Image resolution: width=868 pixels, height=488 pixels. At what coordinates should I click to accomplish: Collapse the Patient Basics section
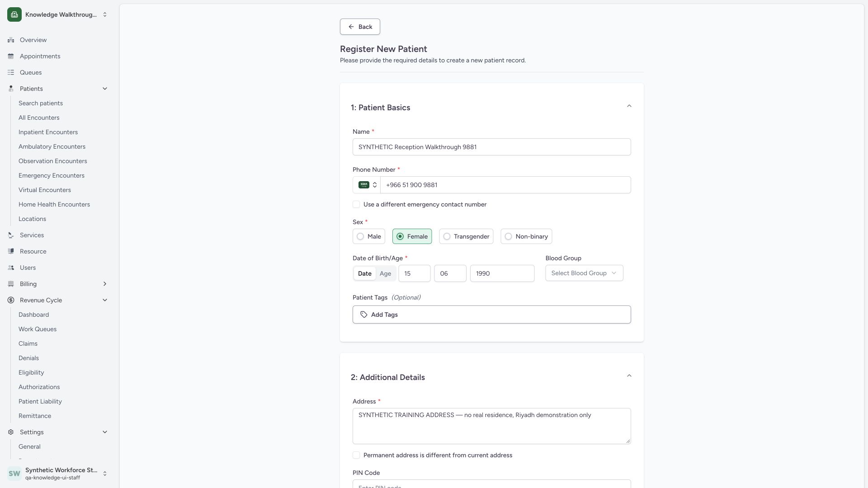pyautogui.click(x=629, y=106)
